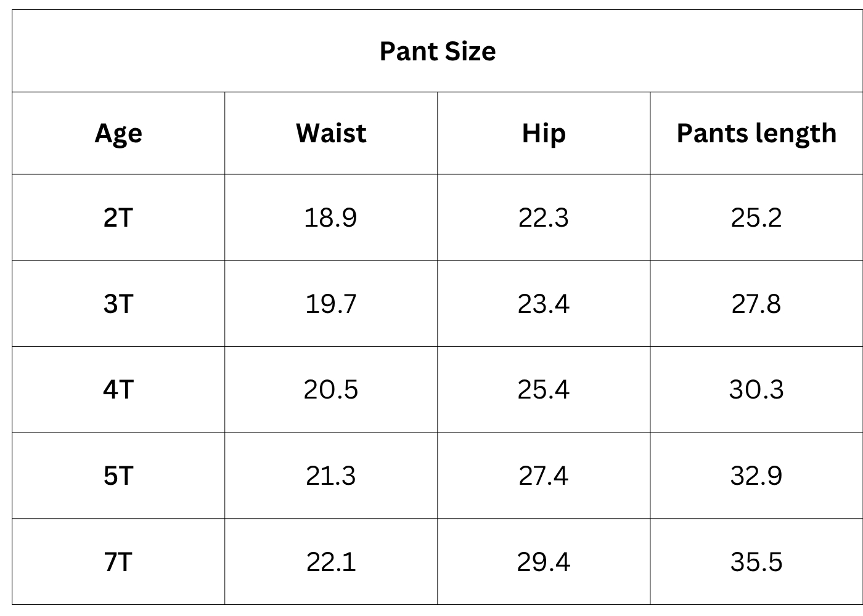Select the 7T age row label
The width and height of the screenshot is (863, 616).
coord(118,562)
